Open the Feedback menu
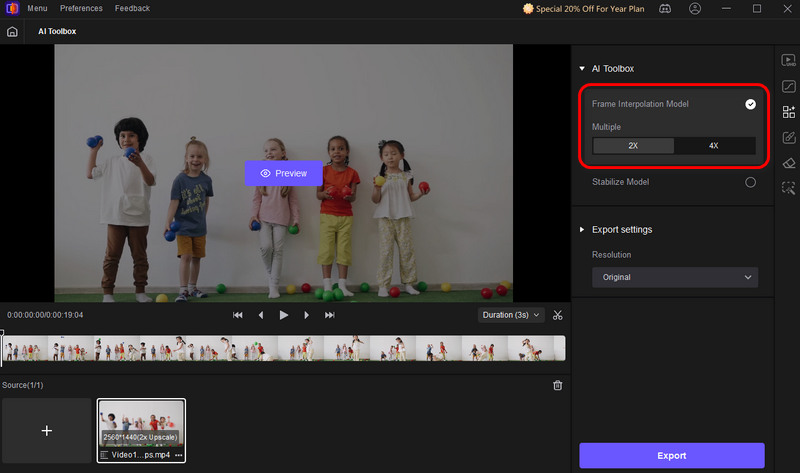Image resolution: width=800 pixels, height=473 pixels. pos(132,9)
